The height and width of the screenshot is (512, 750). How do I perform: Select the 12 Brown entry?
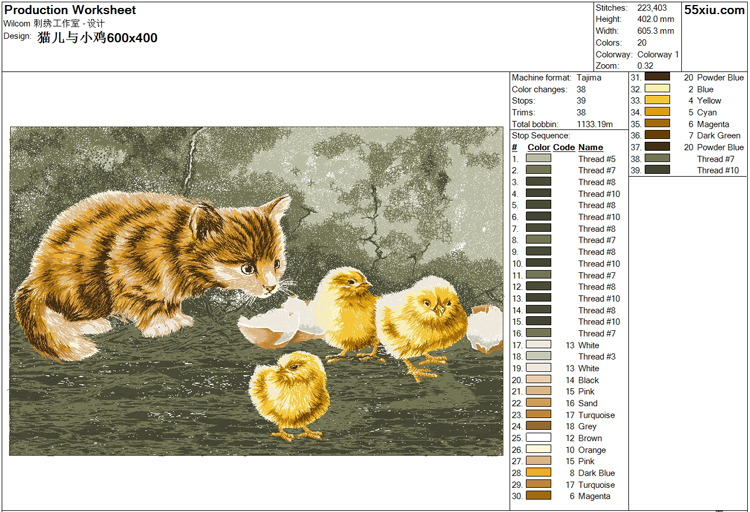pos(584,438)
